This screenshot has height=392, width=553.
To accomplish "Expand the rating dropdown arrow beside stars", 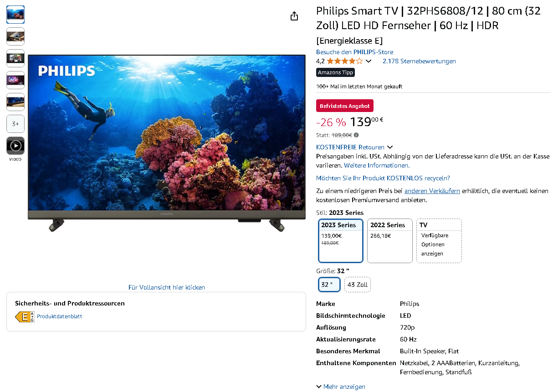I will click(369, 61).
